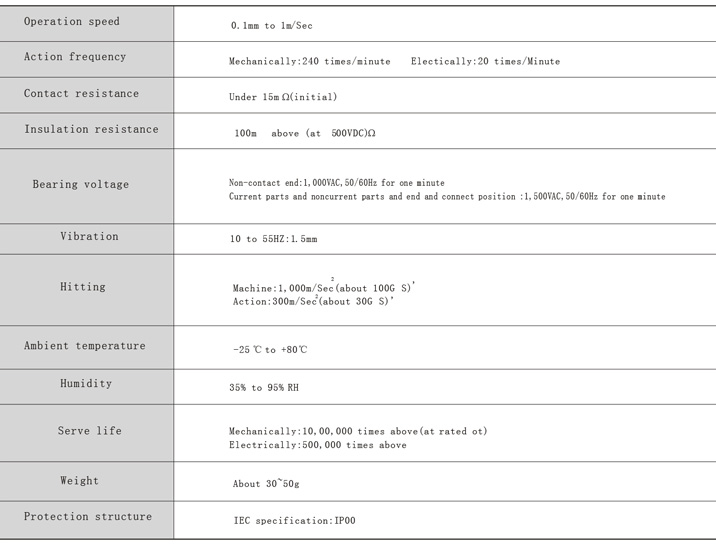Image resolution: width=716 pixels, height=547 pixels.
Task: Select the Action frequency row header
Action: [x=75, y=57]
